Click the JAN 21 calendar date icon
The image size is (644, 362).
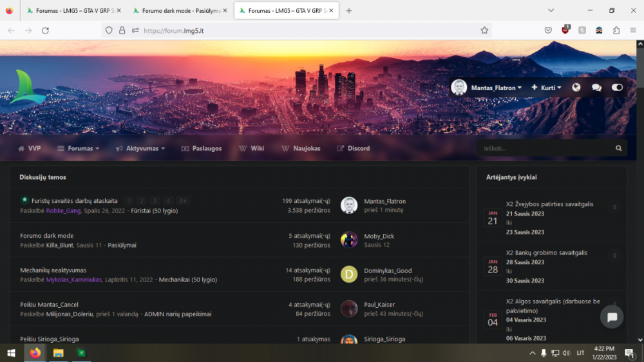coord(493,218)
